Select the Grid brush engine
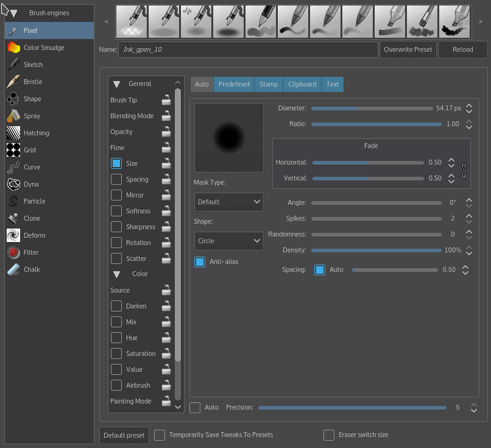 (49, 150)
